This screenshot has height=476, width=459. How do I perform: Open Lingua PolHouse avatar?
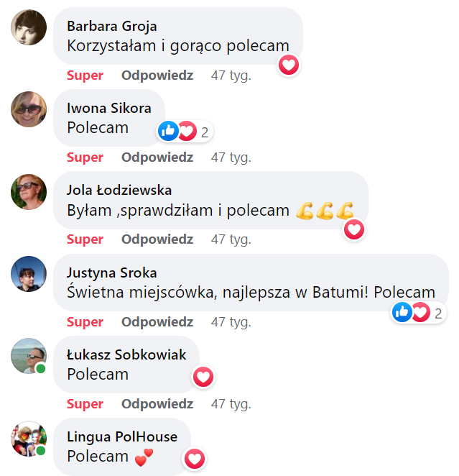click(x=29, y=439)
